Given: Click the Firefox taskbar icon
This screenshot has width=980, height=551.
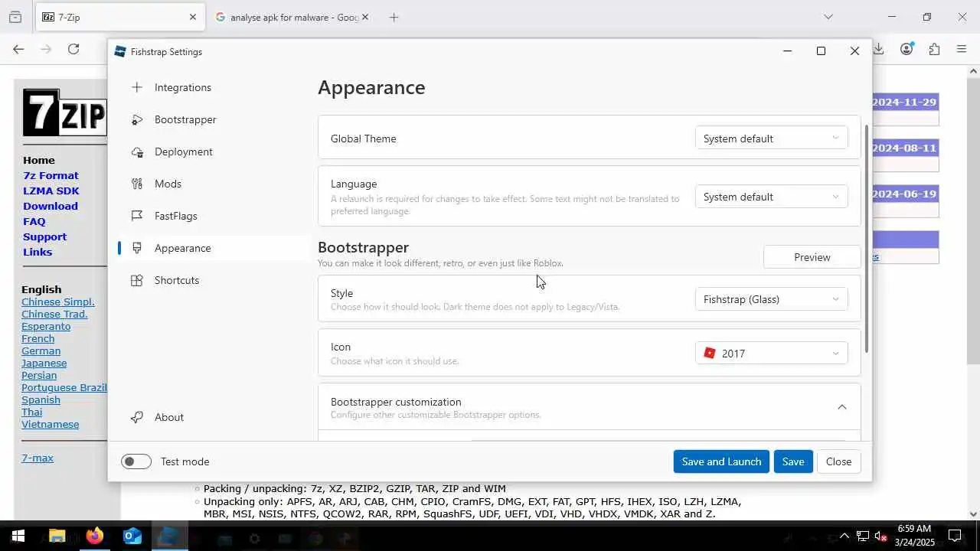Looking at the screenshot, I should tap(94, 536).
